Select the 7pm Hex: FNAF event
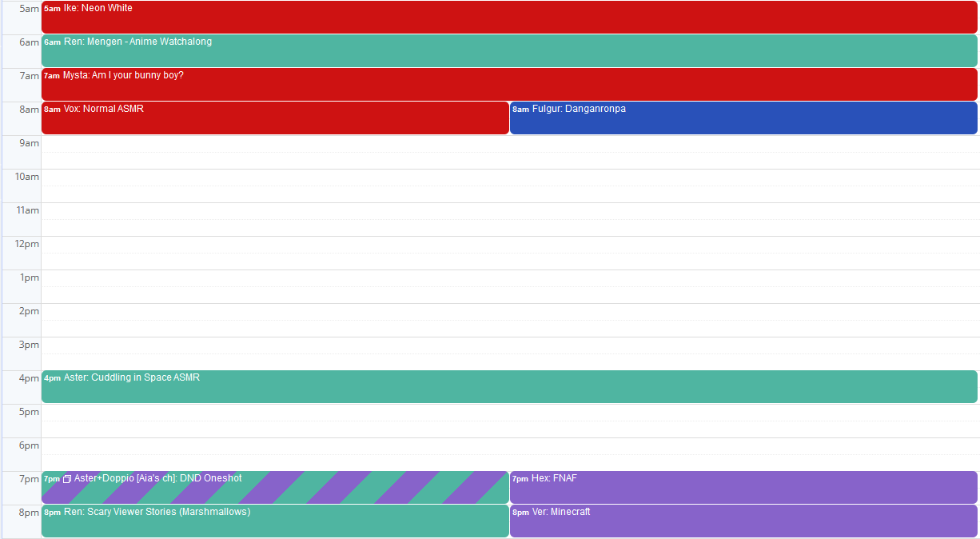This screenshot has height=539, width=980. (x=743, y=487)
